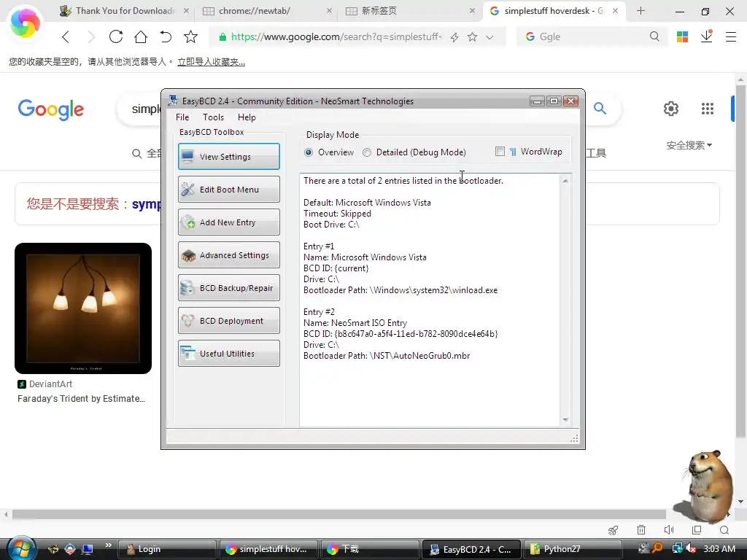
Task: Expand 安全搜索 dropdown
Action: [x=689, y=145]
